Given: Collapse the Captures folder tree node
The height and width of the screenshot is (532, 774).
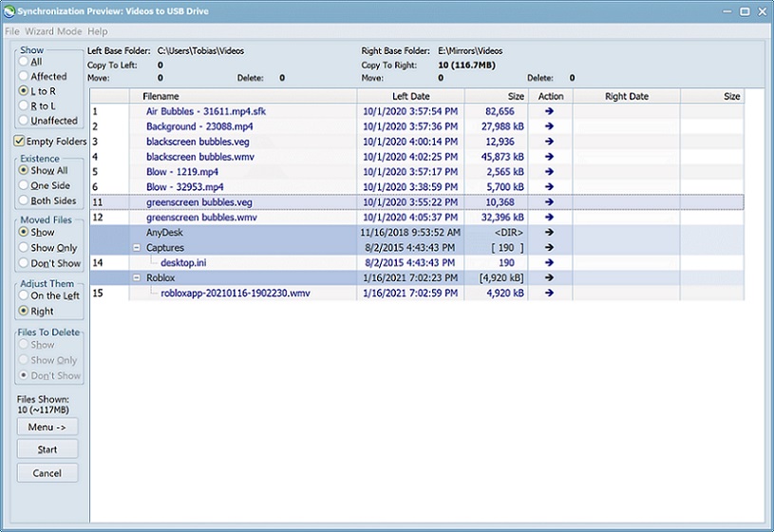Looking at the screenshot, I should pos(137,248).
